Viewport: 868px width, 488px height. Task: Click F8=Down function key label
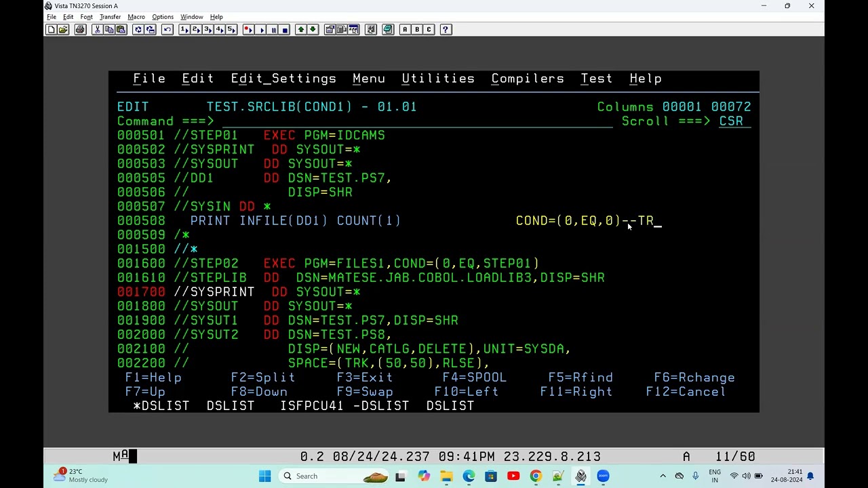259,392
